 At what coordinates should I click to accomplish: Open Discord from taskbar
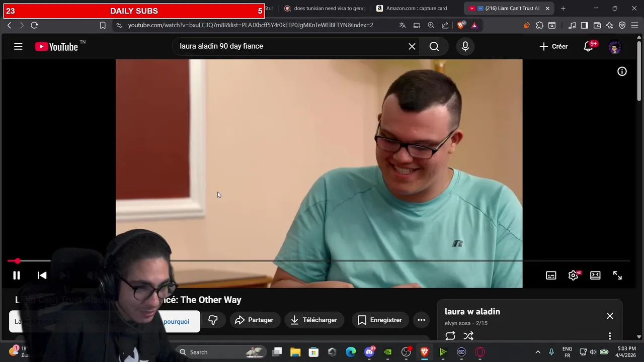[x=370, y=352]
